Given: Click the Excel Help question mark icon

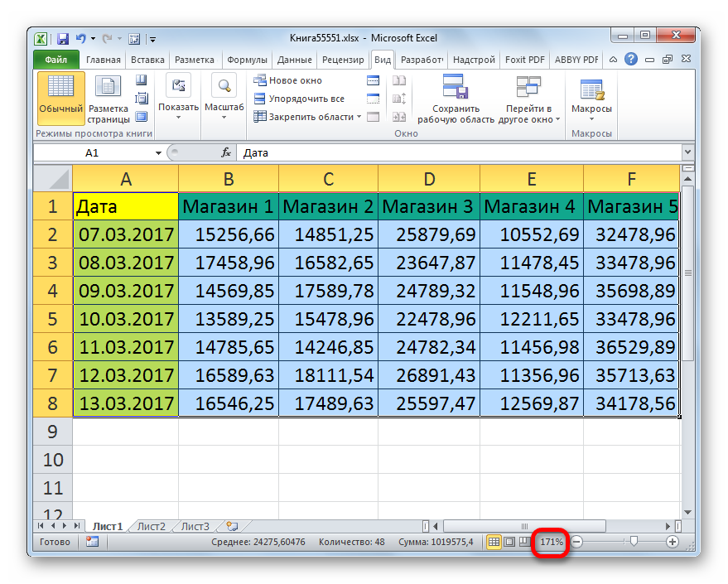Looking at the screenshot, I should [631, 60].
